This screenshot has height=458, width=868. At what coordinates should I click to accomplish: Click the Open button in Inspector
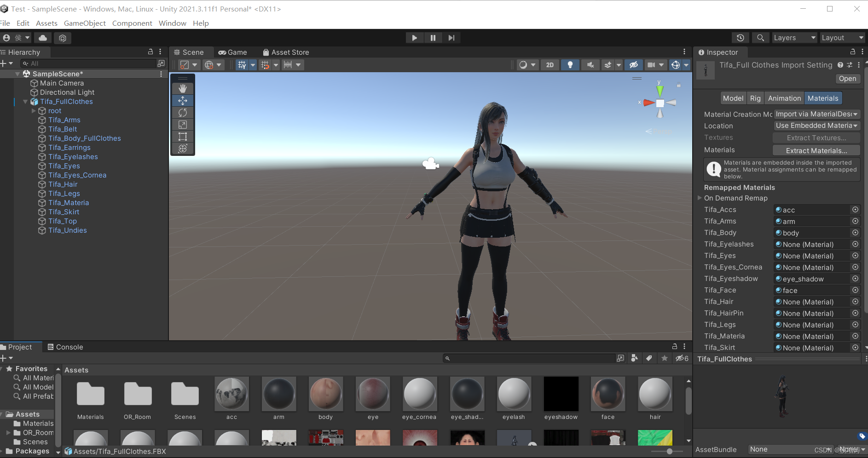847,79
